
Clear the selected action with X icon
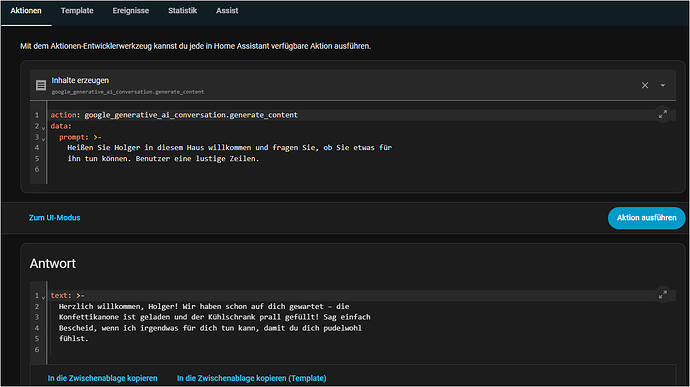point(645,85)
